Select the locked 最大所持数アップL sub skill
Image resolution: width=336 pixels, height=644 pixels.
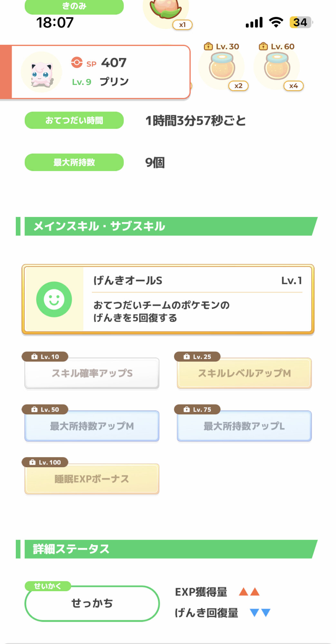point(244,426)
